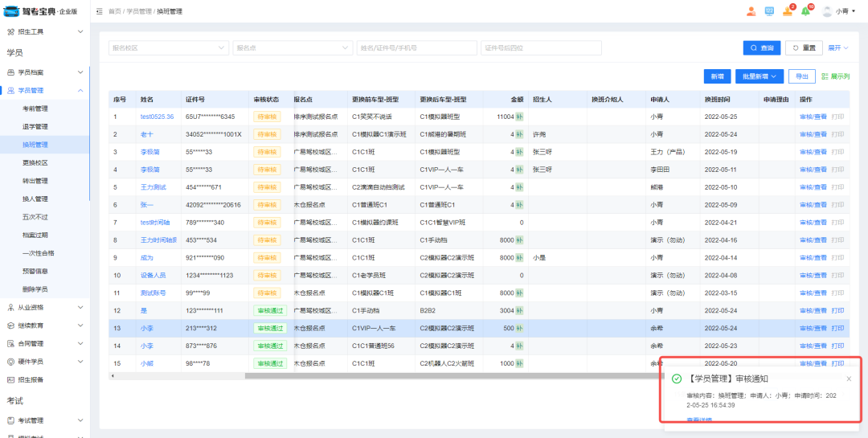Click the 重置 reset button
This screenshot has height=438, width=868.
(x=804, y=48)
